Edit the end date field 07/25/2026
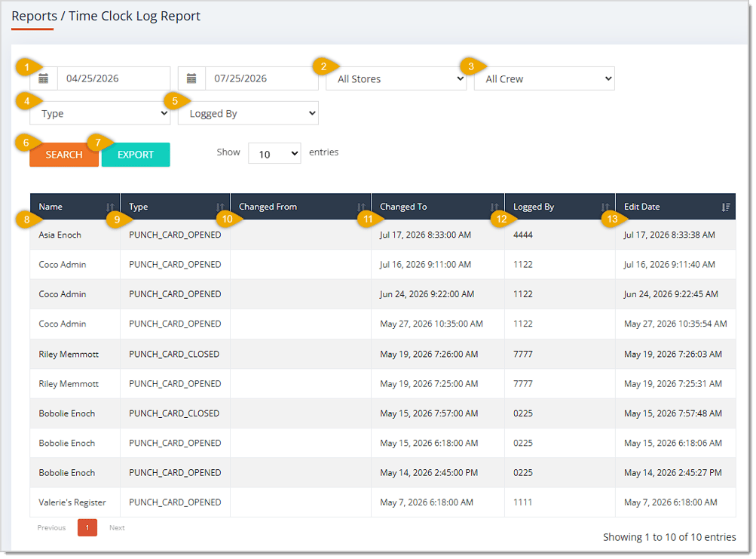 point(262,78)
